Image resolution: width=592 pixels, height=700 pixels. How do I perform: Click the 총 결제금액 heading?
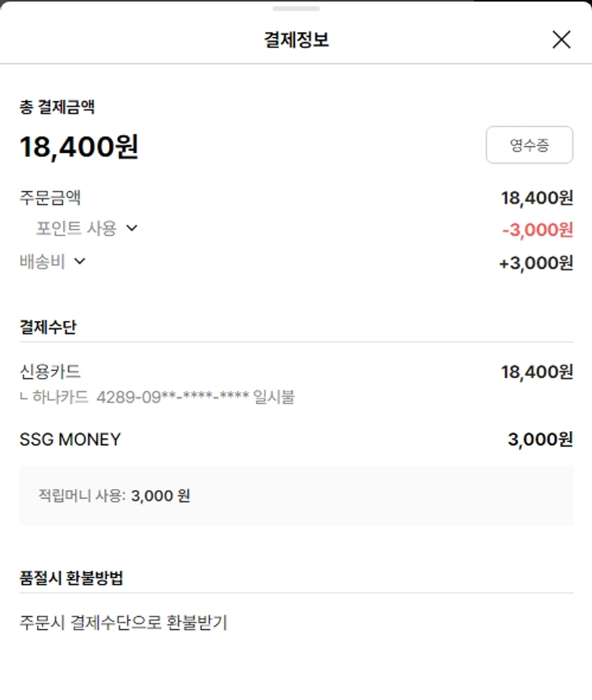click(x=58, y=107)
